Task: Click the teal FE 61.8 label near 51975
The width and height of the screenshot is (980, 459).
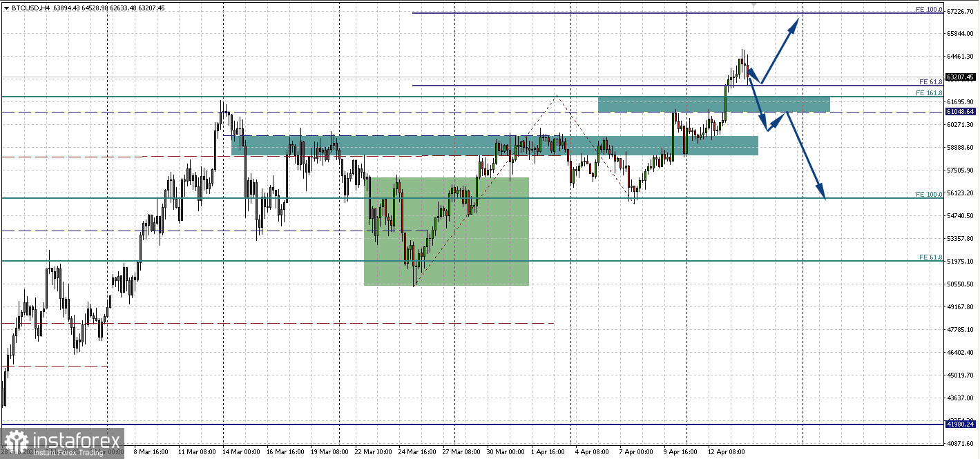Action: point(930,257)
